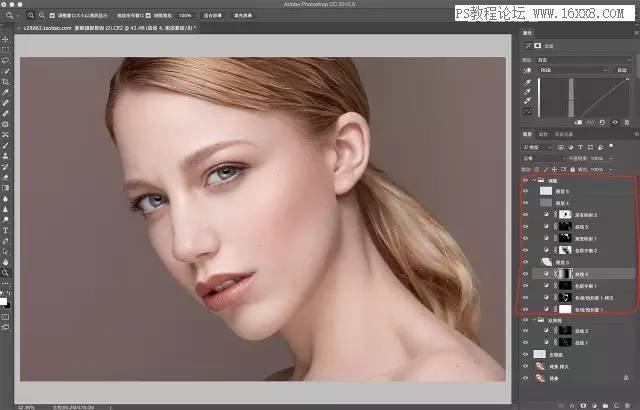Create a new group using folder icon
Image resolution: width=640 pixels, height=410 pixels.
pyautogui.click(x=605, y=406)
